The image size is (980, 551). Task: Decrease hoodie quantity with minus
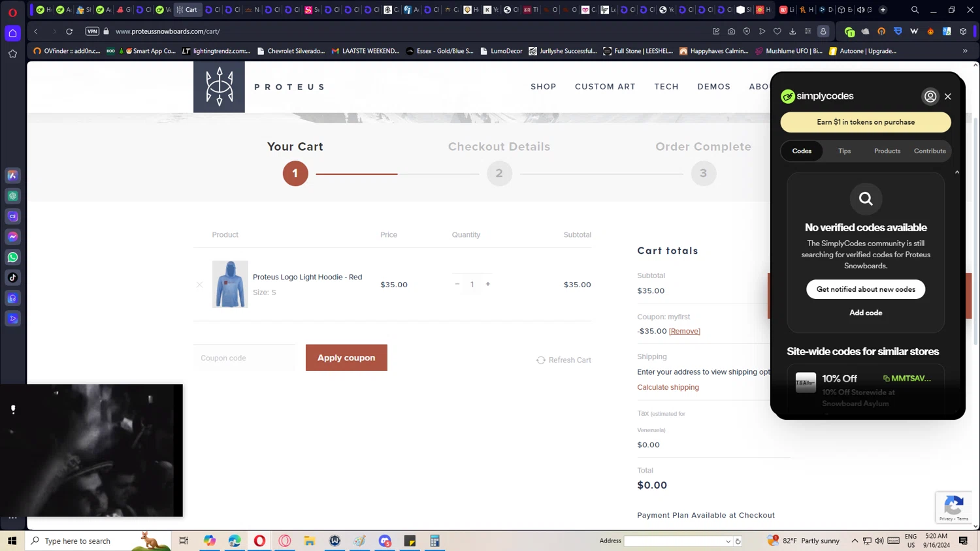point(457,284)
